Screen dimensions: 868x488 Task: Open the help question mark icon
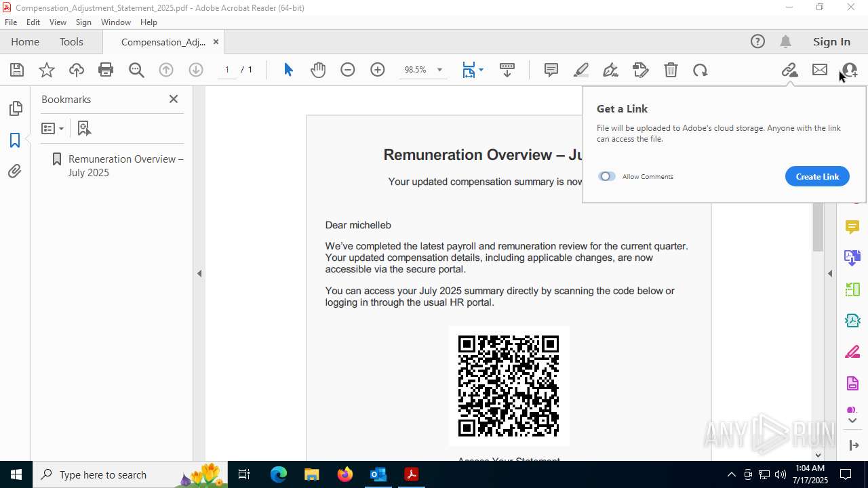[x=757, y=41]
